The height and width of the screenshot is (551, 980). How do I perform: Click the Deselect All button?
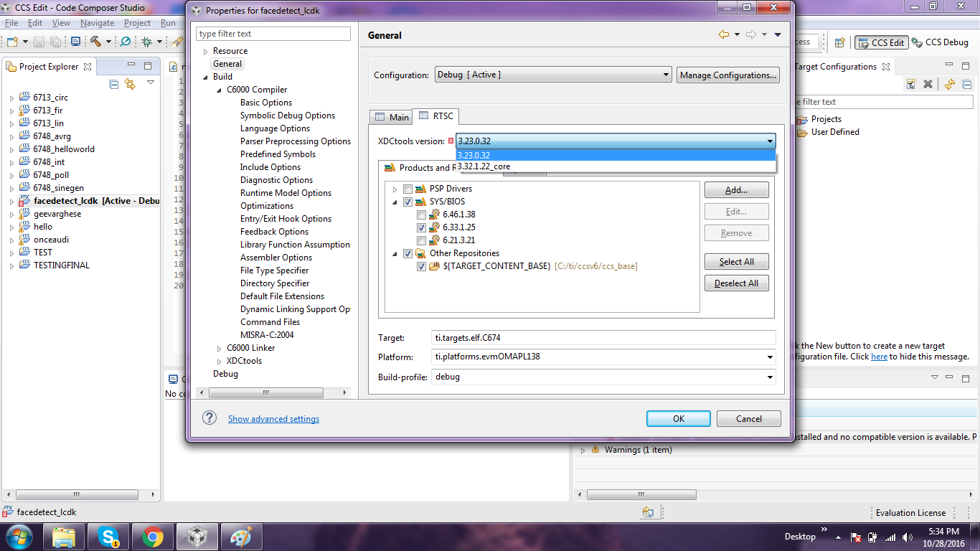click(x=736, y=283)
